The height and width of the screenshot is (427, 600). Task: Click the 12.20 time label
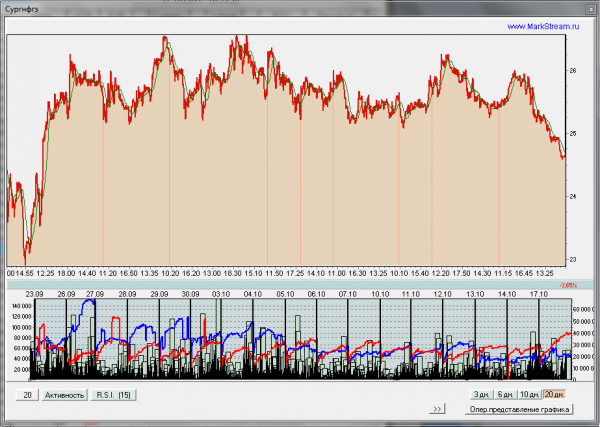(440, 274)
